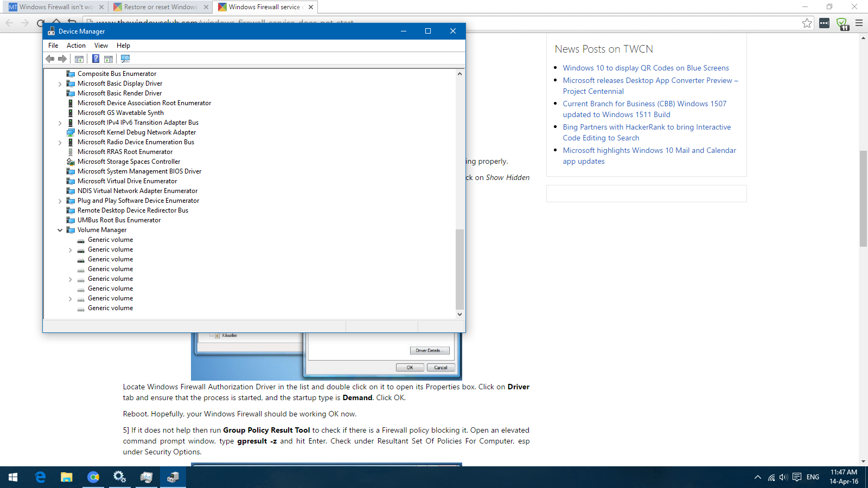Click the three-dots browser extension icon
The image size is (868, 488).
[x=824, y=23]
